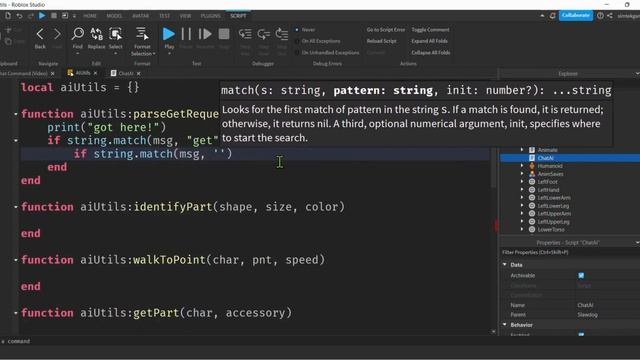
Task: Click the Pause test button
Action: click(186, 34)
